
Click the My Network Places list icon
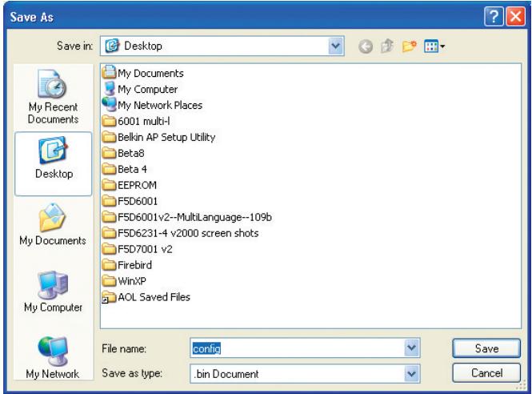pos(110,105)
